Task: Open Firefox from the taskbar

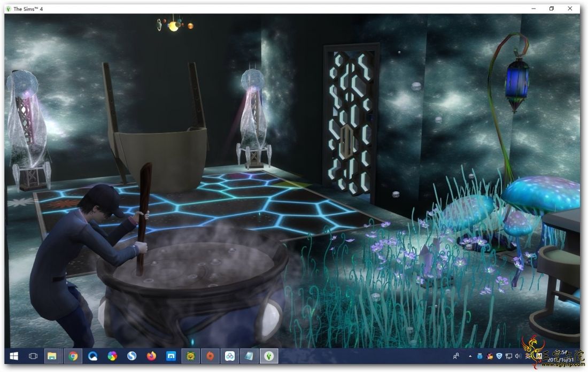Action: click(151, 356)
